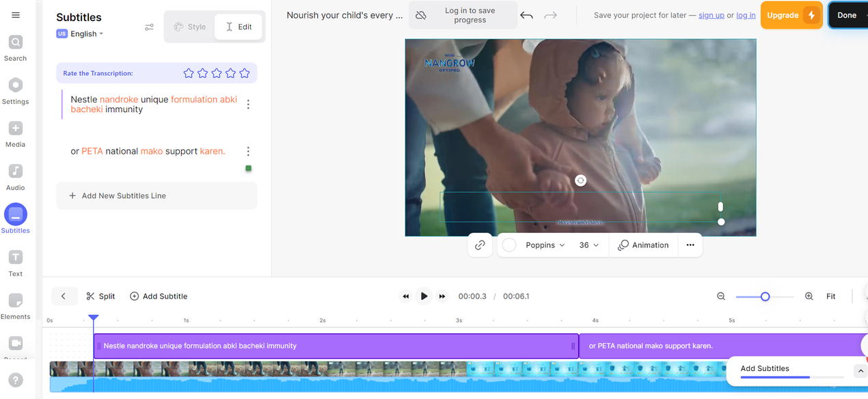Open the Animation options
This screenshot has width=868, height=399.
coord(643,245)
